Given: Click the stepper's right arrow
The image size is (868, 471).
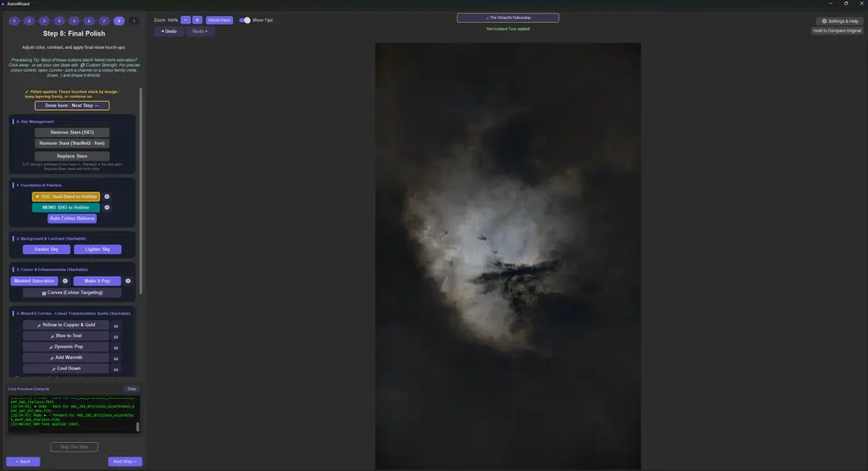Looking at the screenshot, I should (133, 21).
